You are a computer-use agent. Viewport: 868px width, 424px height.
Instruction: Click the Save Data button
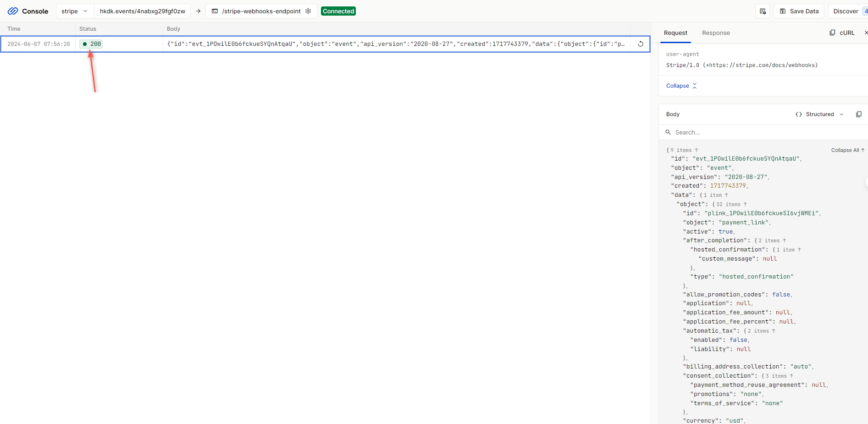click(x=799, y=11)
